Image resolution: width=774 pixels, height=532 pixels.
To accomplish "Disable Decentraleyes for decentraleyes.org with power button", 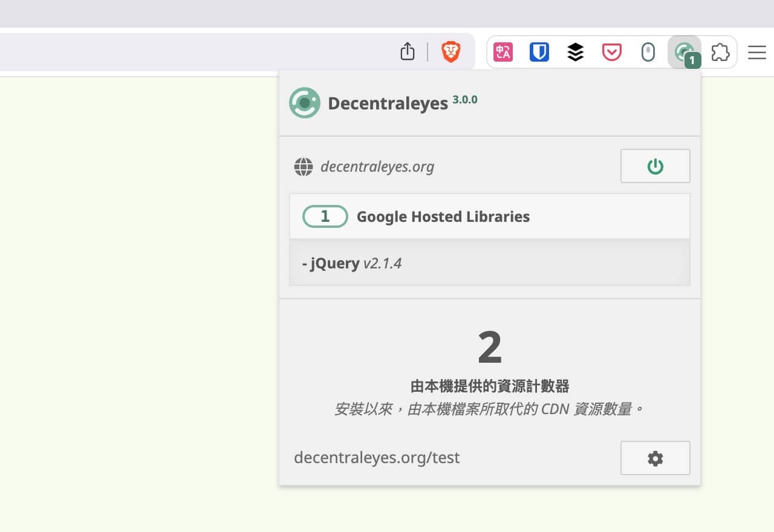I will pyautogui.click(x=655, y=166).
